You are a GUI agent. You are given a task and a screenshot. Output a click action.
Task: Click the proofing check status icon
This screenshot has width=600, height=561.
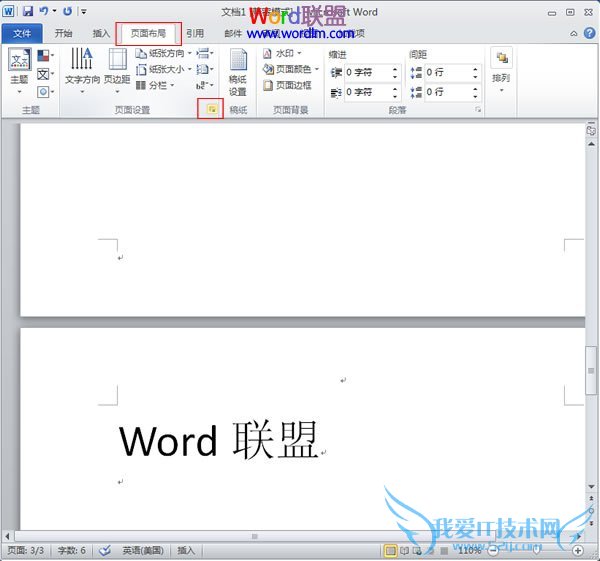point(105,551)
